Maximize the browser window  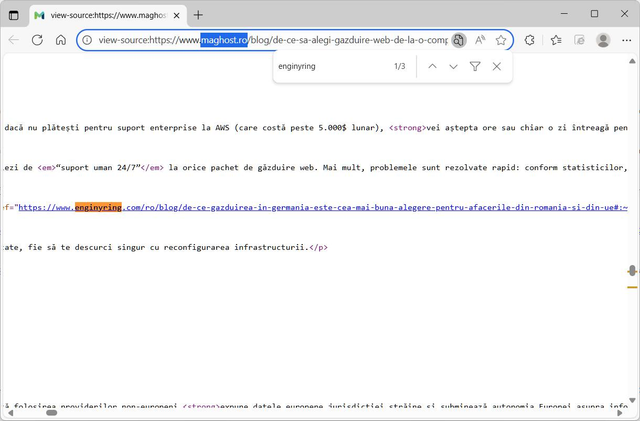[594, 14]
